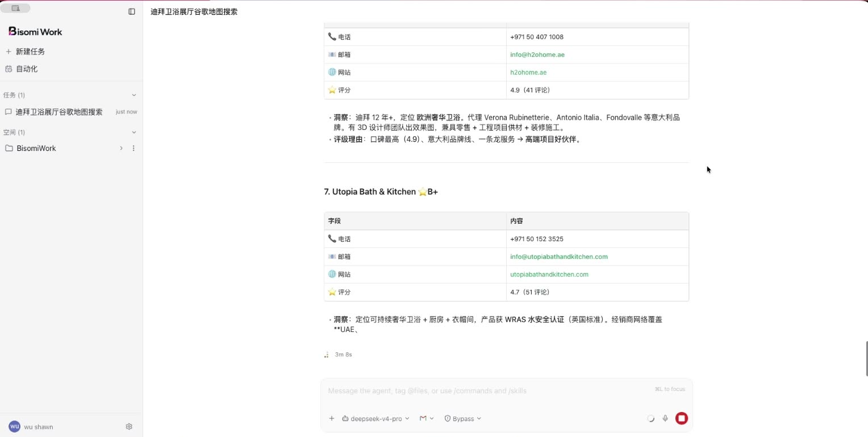Click the loading spinner in composer
Screen dimensions: 868x437
pos(650,418)
